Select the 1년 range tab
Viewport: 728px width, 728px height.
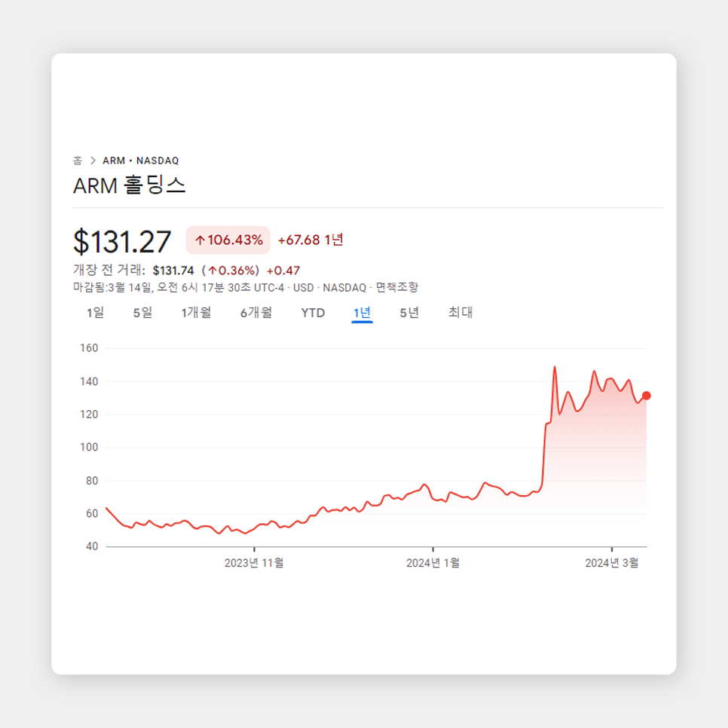coord(362,313)
